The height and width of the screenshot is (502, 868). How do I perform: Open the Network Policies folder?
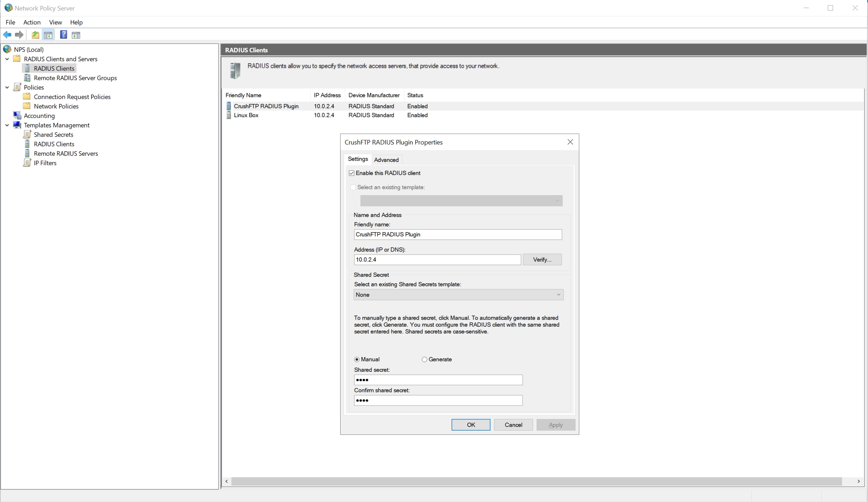click(56, 106)
